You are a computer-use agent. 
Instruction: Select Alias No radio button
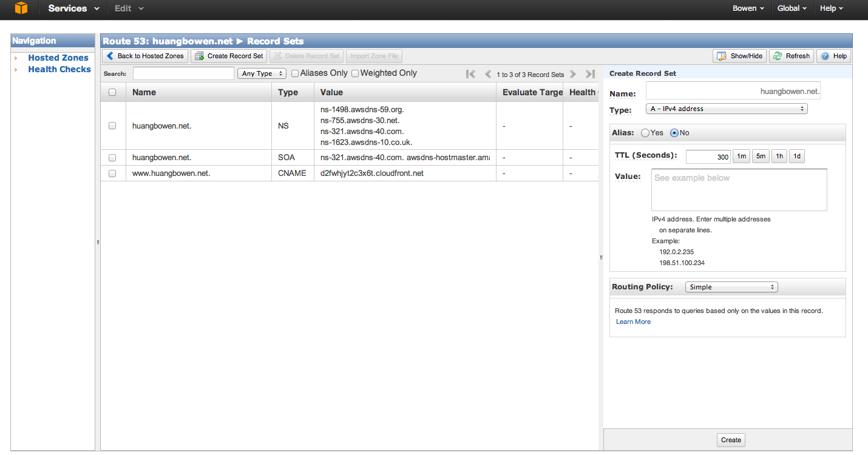point(674,133)
